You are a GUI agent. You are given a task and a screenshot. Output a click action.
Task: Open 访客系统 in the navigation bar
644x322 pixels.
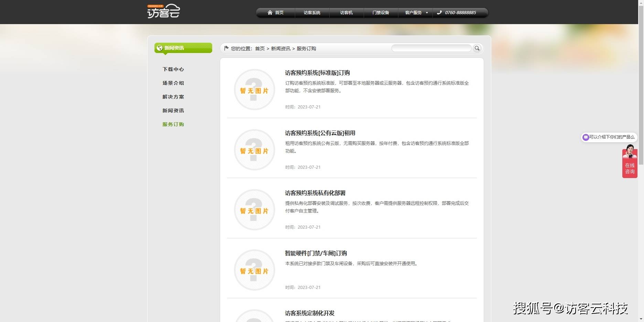(312, 13)
